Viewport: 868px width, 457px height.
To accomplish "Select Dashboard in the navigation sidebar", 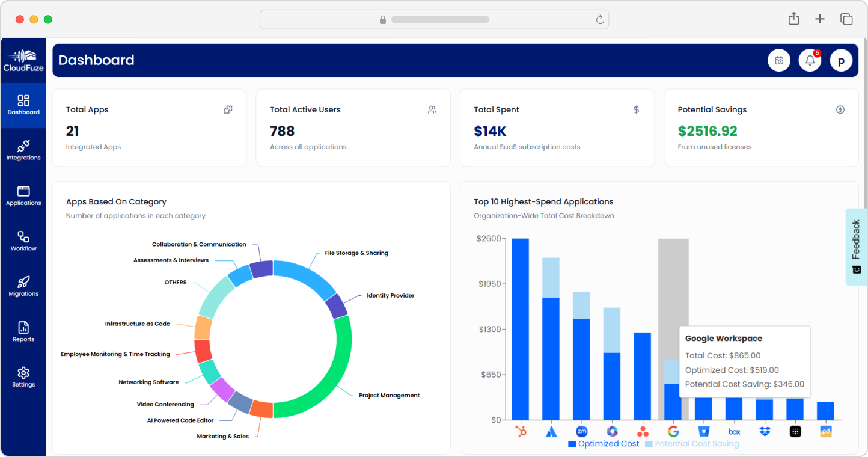I will point(23,105).
